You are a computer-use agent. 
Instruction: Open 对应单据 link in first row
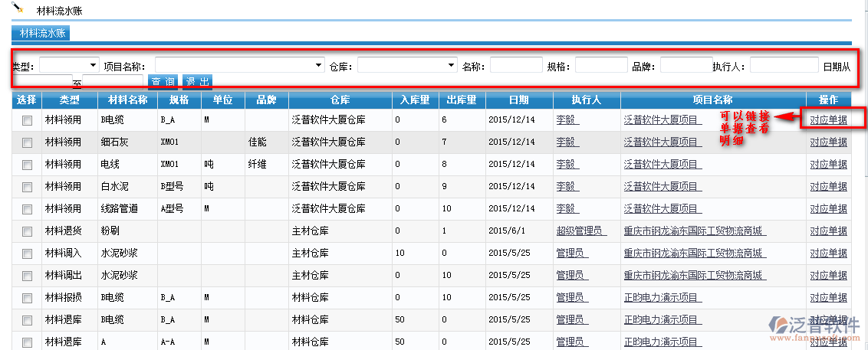[x=828, y=120]
